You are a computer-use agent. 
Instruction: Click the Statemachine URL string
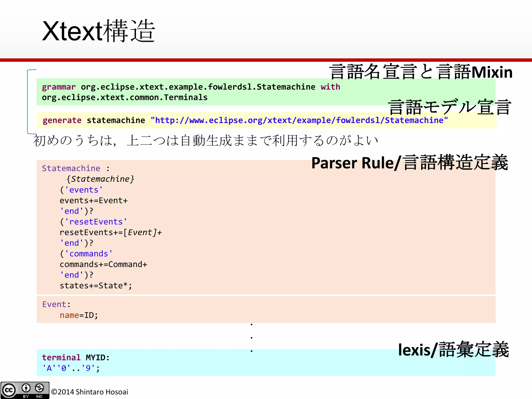(x=299, y=120)
